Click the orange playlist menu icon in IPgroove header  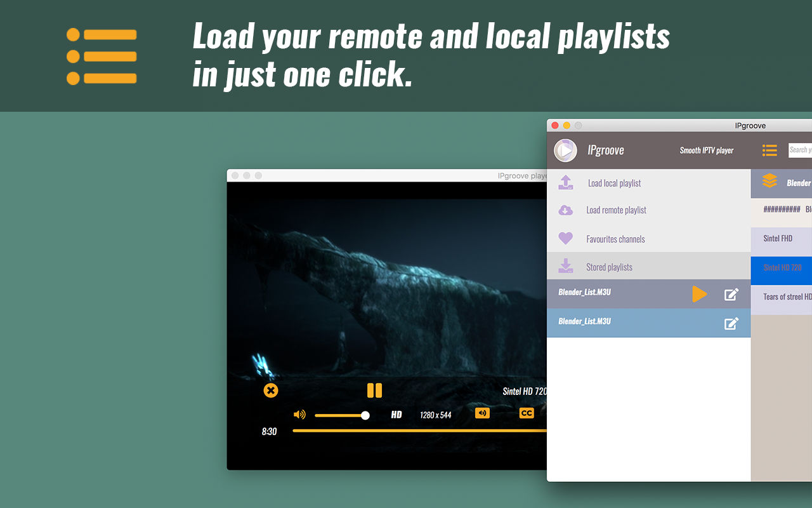pyautogui.click(x=769, y=150)
